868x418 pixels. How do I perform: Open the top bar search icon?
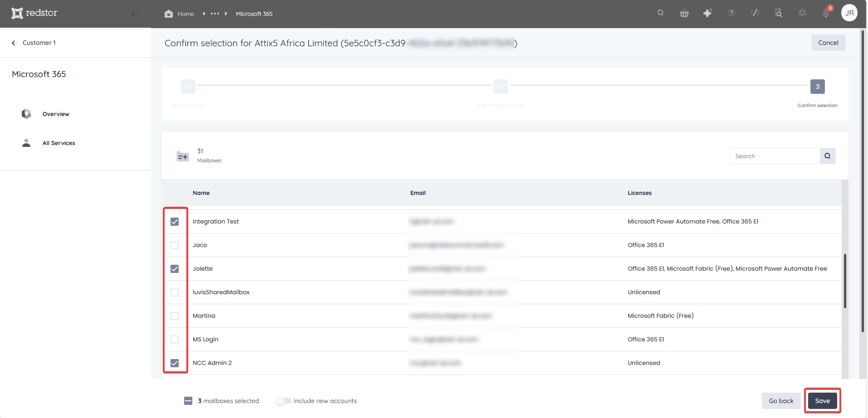point(661,13)
